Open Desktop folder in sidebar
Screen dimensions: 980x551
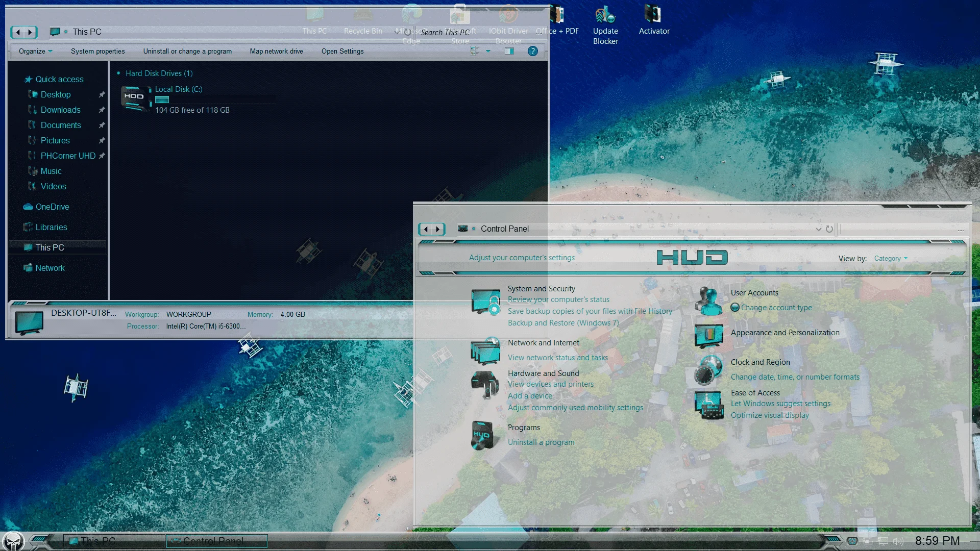point(56,94)
